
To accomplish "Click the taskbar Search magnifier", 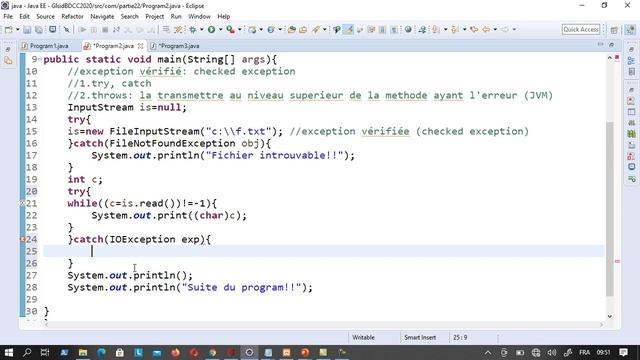I will [x=27, y=352].
